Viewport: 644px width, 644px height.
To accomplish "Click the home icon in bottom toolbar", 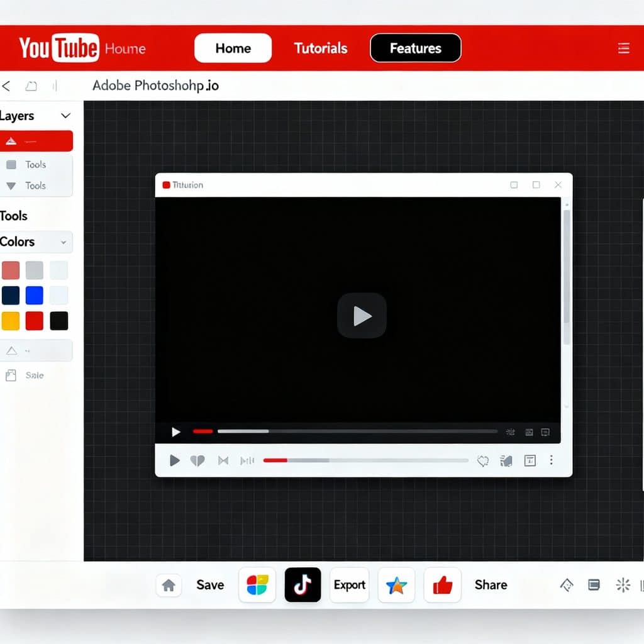I will pyautogui.click(x=169, y=585).
